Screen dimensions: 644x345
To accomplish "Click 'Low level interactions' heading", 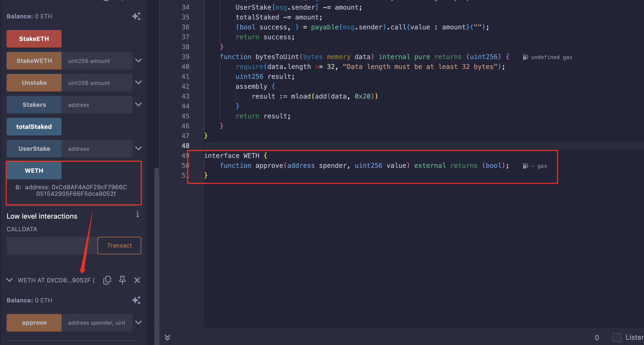I will pyautogui.click(x=42, y=216).
